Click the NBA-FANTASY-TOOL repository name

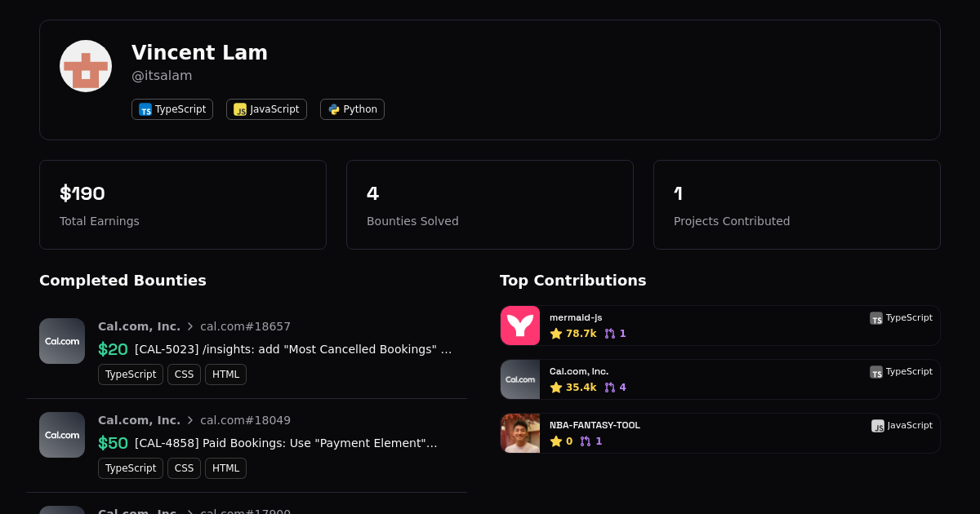(595, 425)
